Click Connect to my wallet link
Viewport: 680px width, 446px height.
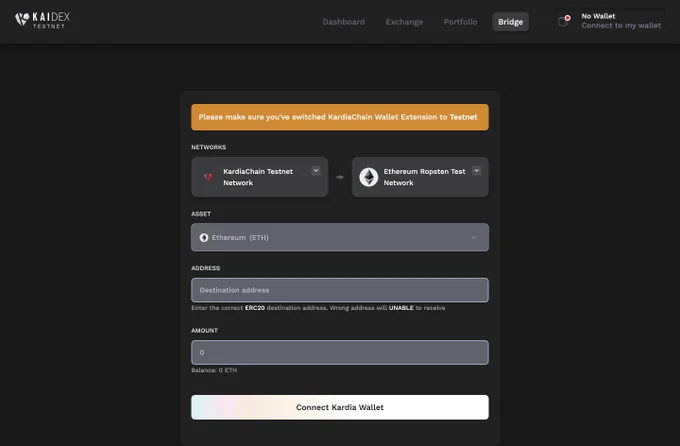(621, 25)
